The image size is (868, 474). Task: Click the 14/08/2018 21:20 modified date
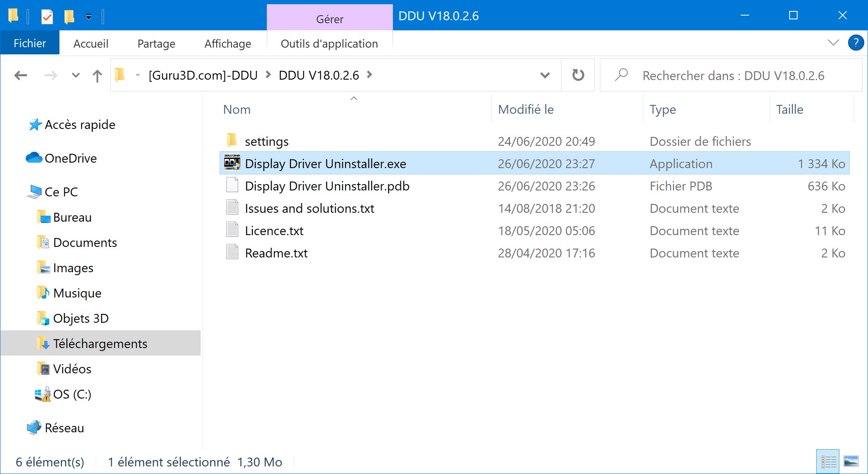click(546, 209)
